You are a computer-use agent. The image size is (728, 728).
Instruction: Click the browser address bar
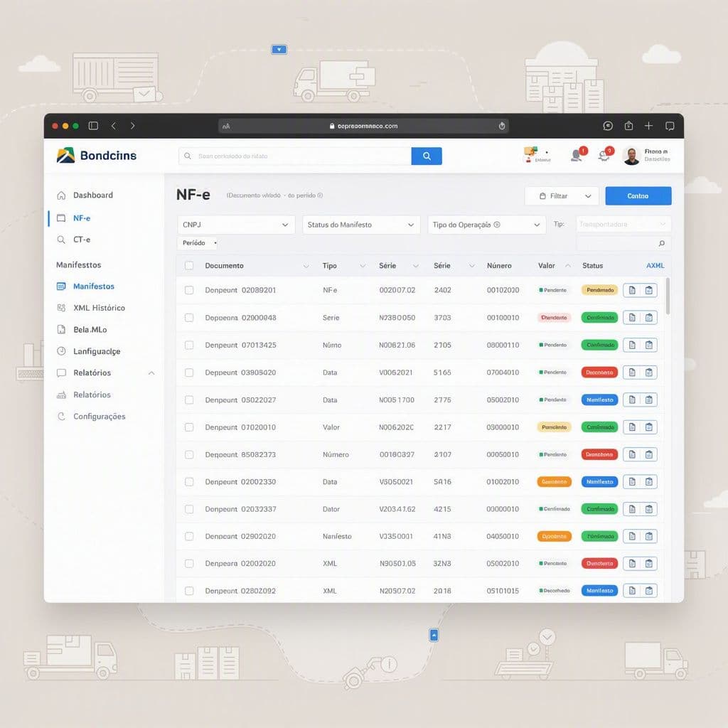pyautogui.click(x=363, y=126)
